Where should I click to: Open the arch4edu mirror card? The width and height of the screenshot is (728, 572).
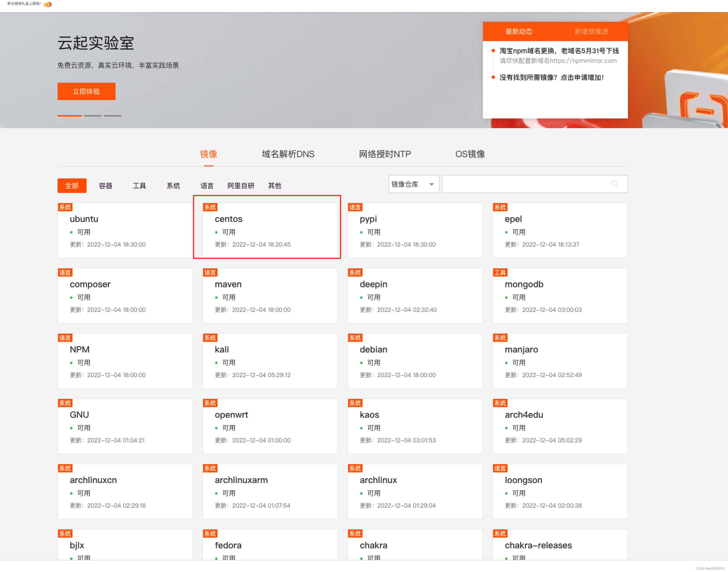point(560,426)
